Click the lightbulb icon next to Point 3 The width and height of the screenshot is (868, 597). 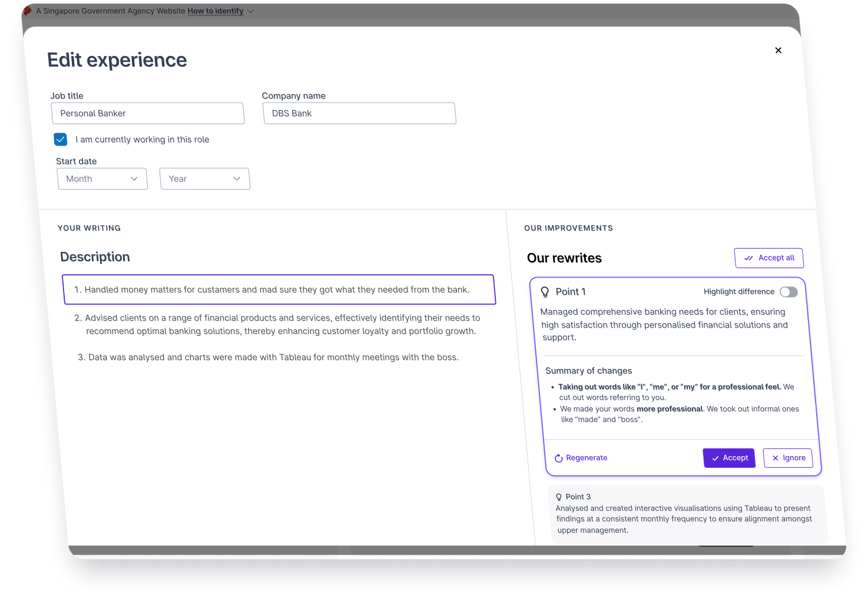(559, 497)
